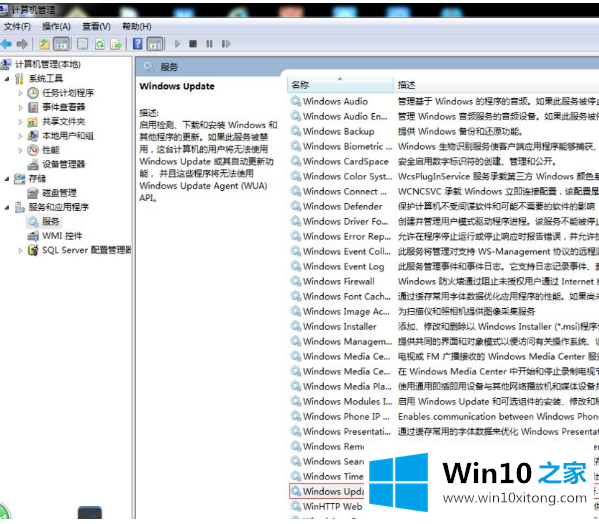The image size is (599, 524).
Task: Select 本地用户和组 in the tree
Action: click(x=68, y=136)
